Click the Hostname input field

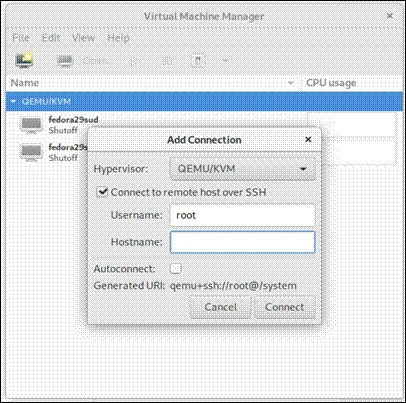point(242,242)
